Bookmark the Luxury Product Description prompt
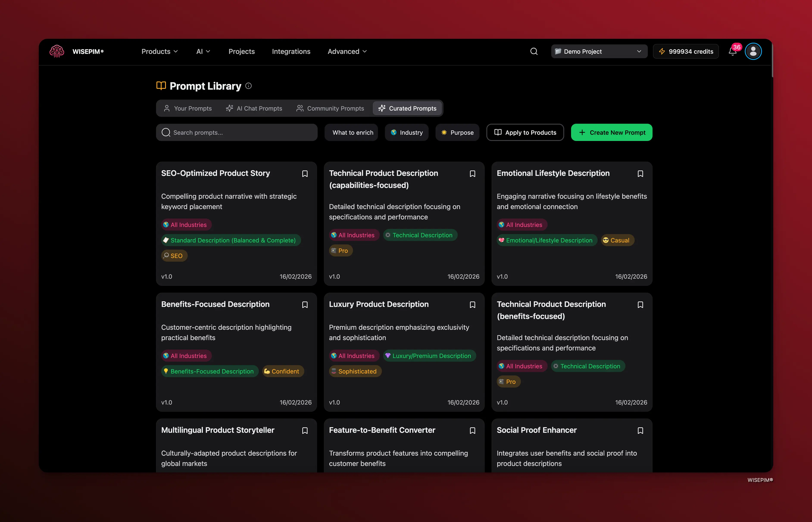This screenshot has width=812, height=522. click(473, 305)
